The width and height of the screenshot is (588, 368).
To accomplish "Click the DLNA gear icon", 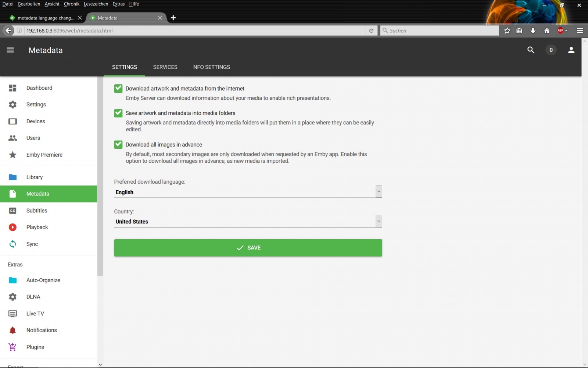I will coord(12,297).
